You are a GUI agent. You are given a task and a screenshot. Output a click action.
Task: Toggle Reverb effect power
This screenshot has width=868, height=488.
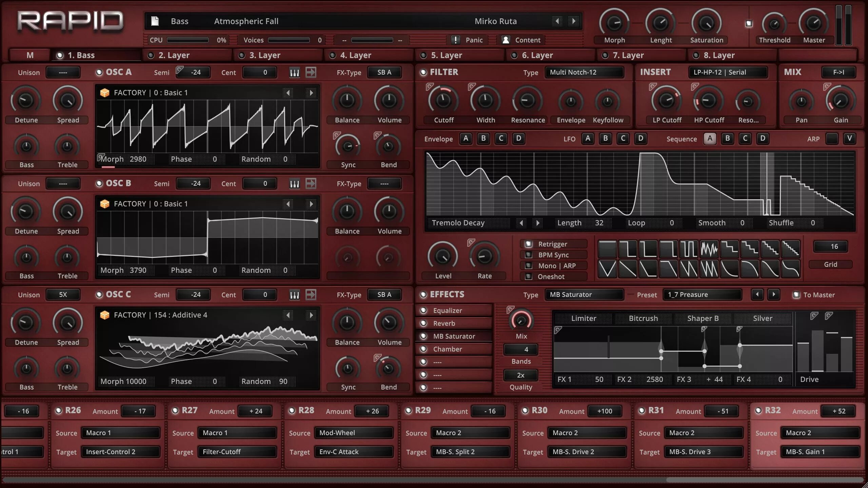click(x=423, y=323)
